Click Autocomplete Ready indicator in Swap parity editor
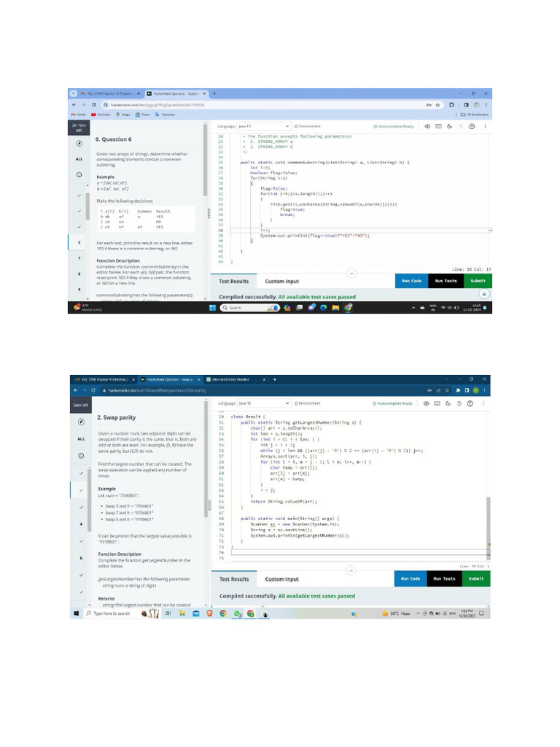 (392, 403)
